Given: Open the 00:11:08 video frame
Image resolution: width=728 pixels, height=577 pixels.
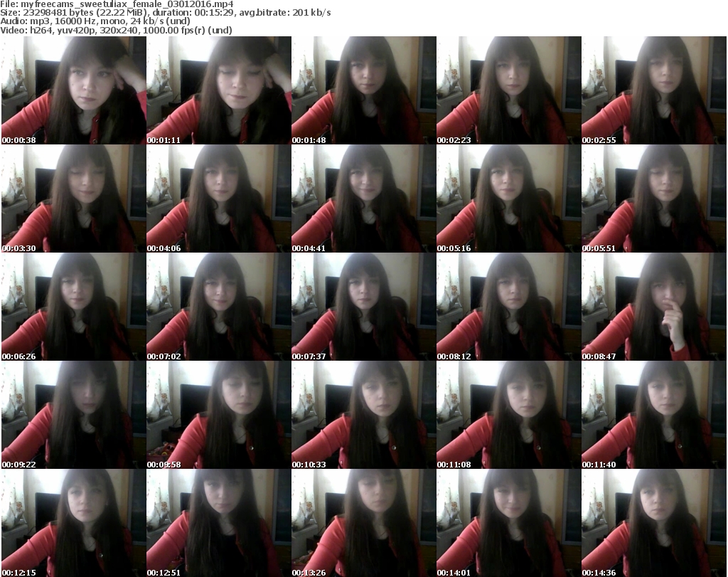Looking at the screenshot, I should click(509, 415).
